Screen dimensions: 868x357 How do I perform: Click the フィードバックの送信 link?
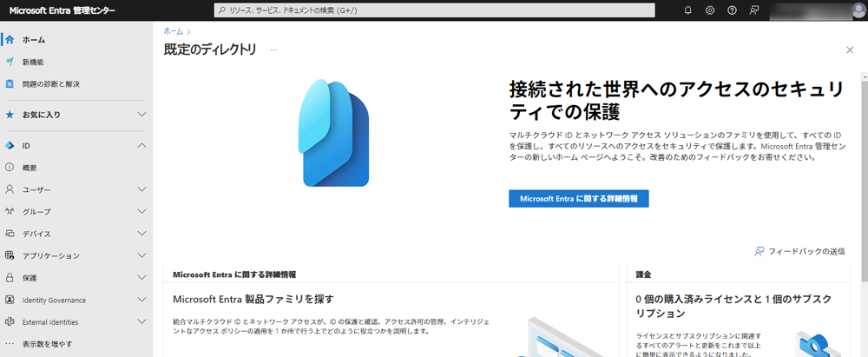click(x=800, y=252)
